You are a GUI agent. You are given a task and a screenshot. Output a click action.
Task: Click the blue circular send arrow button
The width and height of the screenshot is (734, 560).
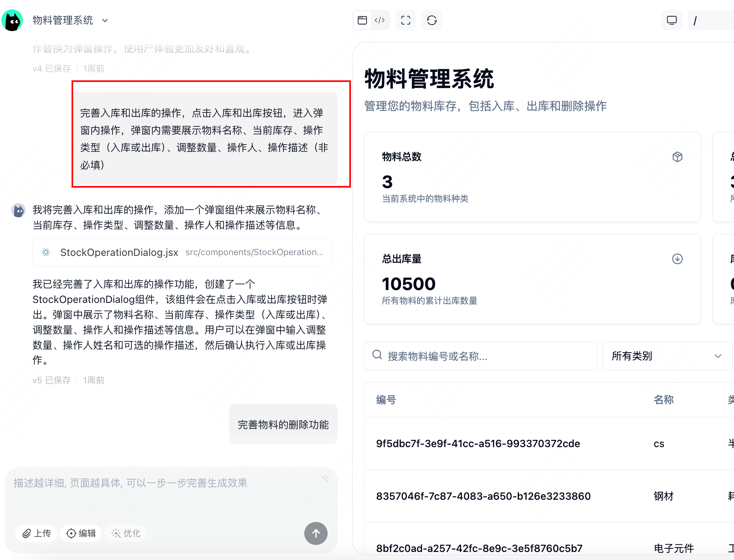pyautogui.click(x=316, y=533)
